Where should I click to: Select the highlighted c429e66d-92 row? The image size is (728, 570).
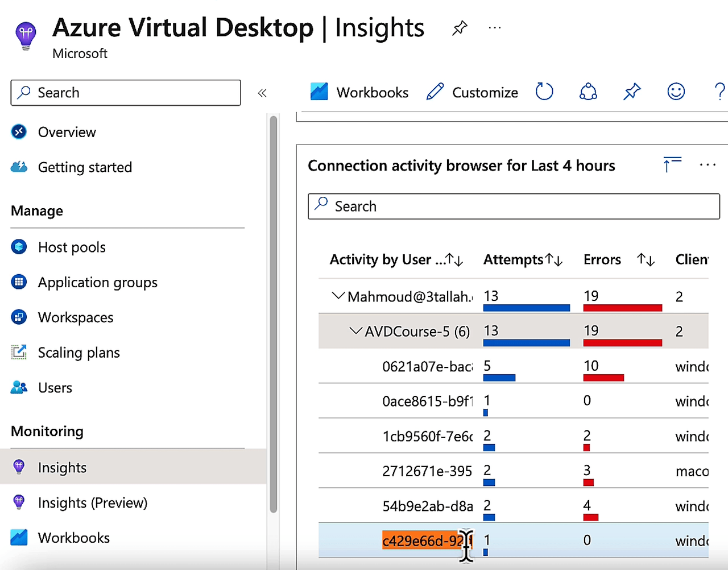point(513,540)
